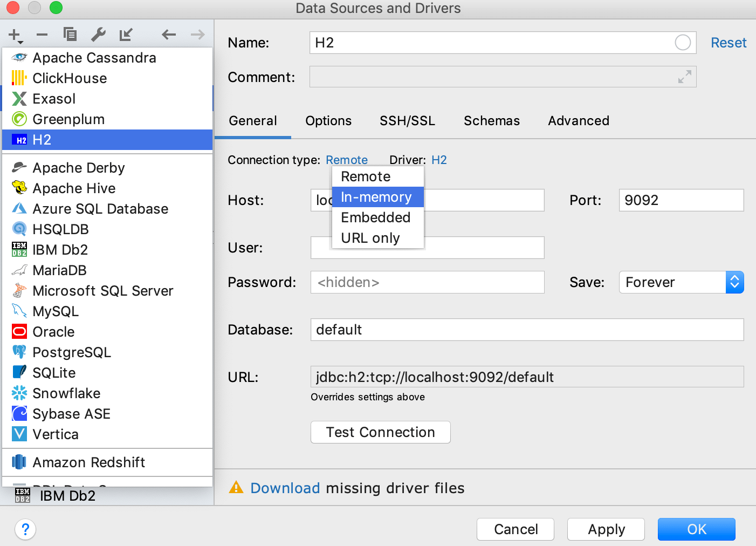Go back with the left arrow icon
Screen dimensions: 756x546
169,35
